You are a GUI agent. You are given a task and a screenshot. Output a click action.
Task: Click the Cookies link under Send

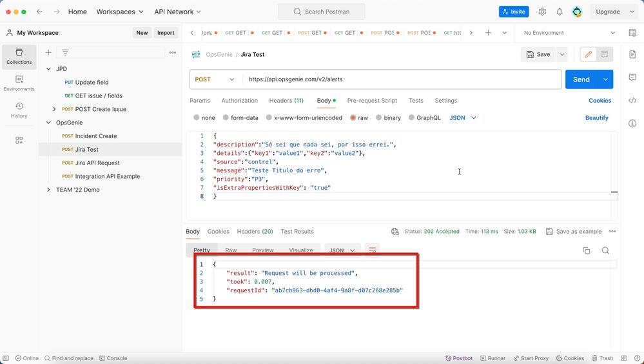click(600, 100)
